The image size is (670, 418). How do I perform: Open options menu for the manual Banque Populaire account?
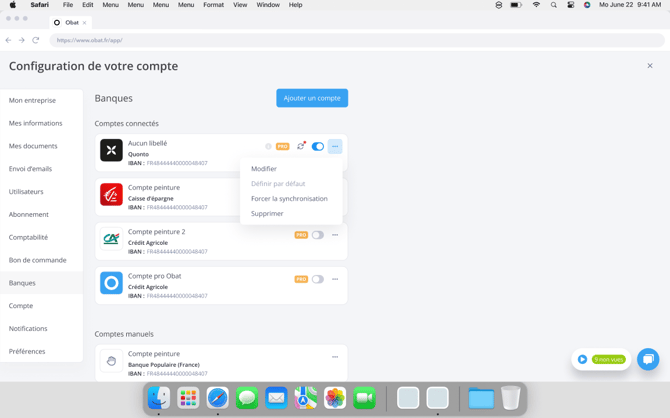(335, 357)
